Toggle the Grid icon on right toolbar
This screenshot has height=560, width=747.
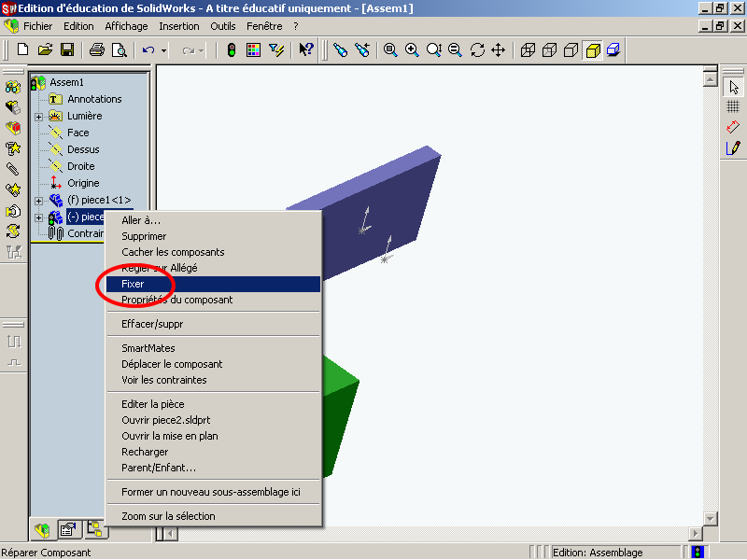pos(733,106)
